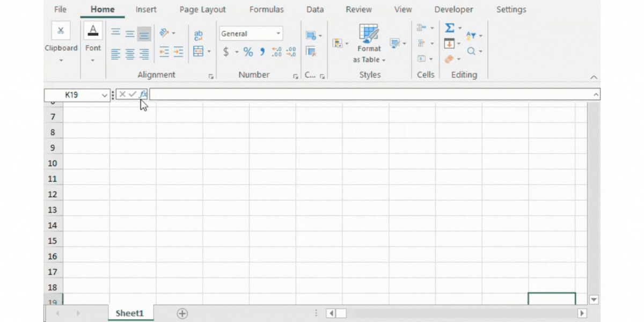Click the Font color A icon
This screenshot has height=322, width=644.
pyautogui.click(x=93, y=31)
